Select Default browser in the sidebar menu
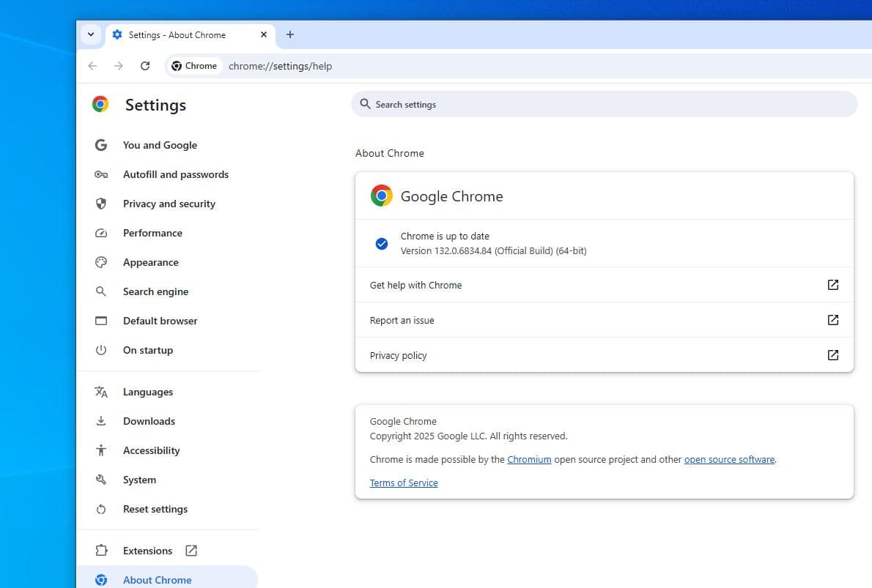Image resolution: width=872 pixels, height=588 pixels. point(160,321)
